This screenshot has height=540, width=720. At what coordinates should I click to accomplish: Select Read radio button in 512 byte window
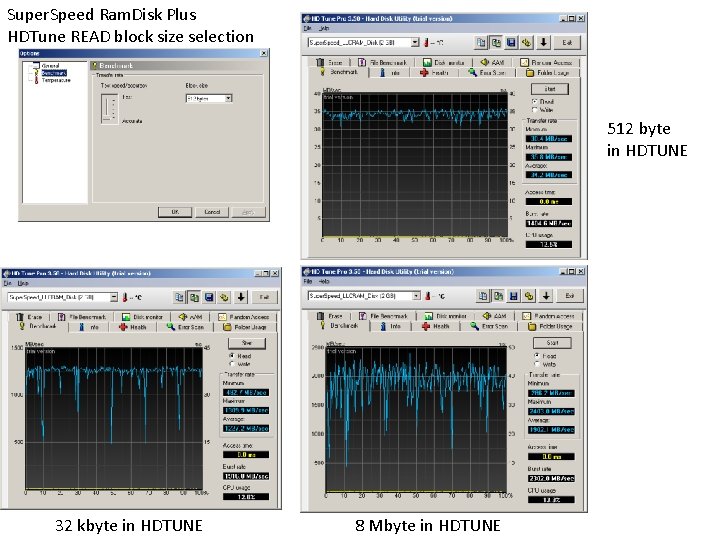coord(534,101)
